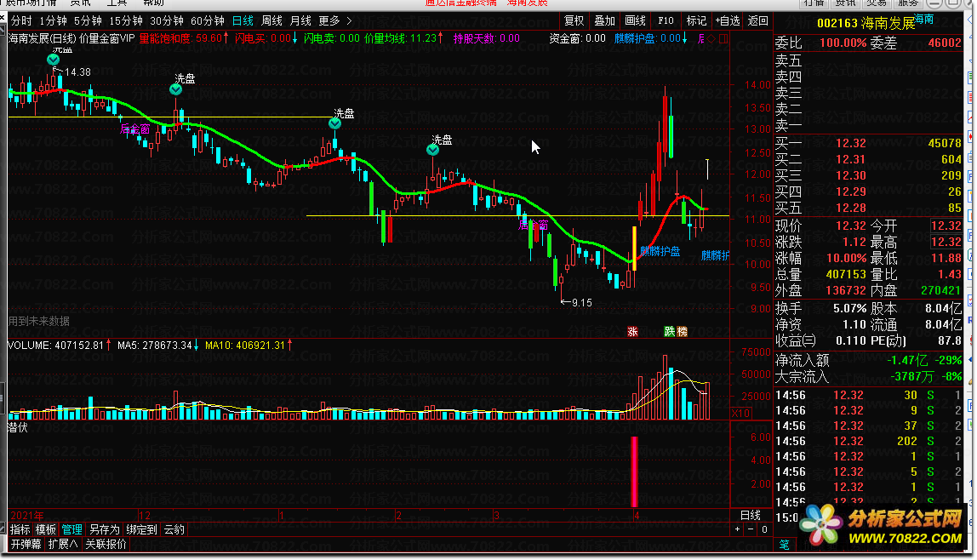Activate the 画线 drawing tool
Viewport: 977px width, 560px height.
[635, 21]
